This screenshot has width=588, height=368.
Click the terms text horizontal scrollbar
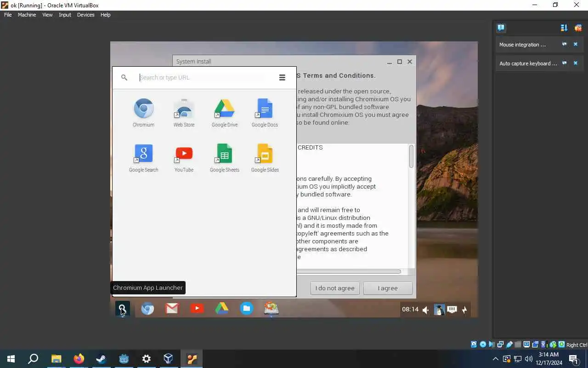[349, 272]
